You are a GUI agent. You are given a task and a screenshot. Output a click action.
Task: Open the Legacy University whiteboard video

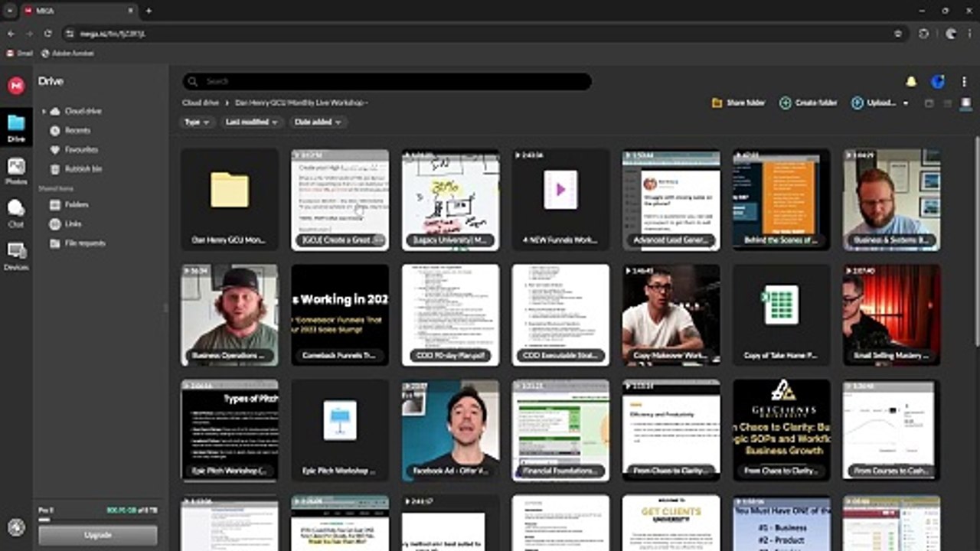click(x=450, y=199)
